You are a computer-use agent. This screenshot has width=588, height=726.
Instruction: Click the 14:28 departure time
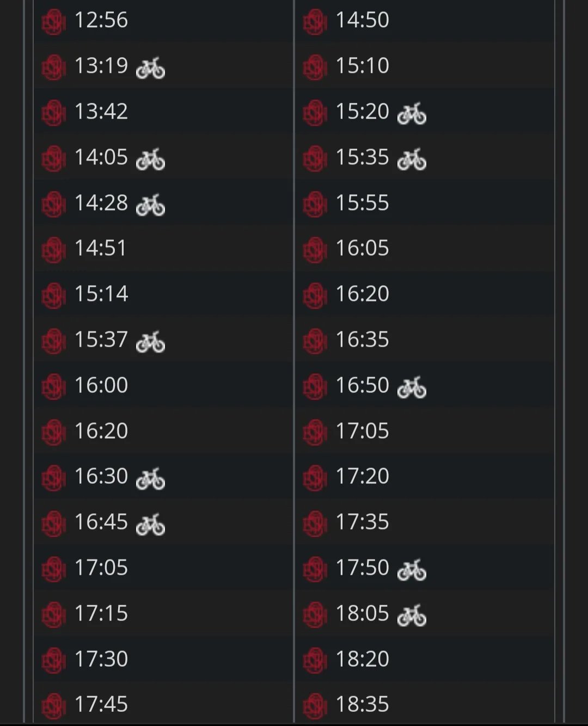pos(101,203)
